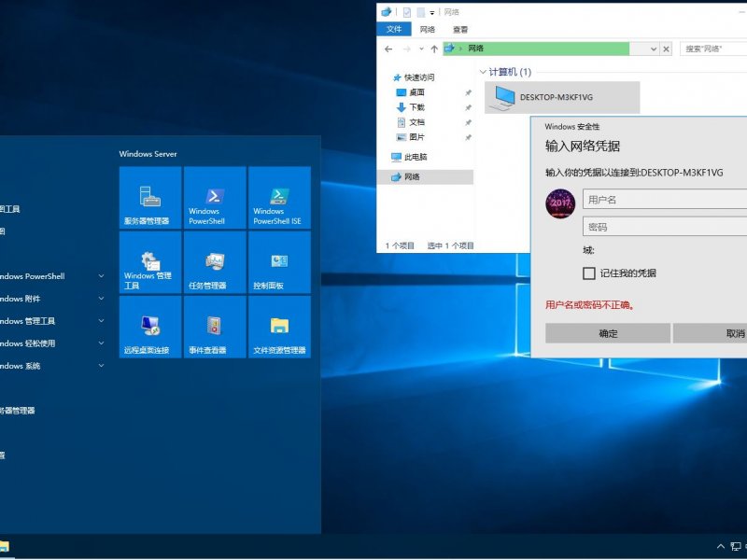Launch the Windows PowerShell tile
747x560 pixels.
[215, 198]
